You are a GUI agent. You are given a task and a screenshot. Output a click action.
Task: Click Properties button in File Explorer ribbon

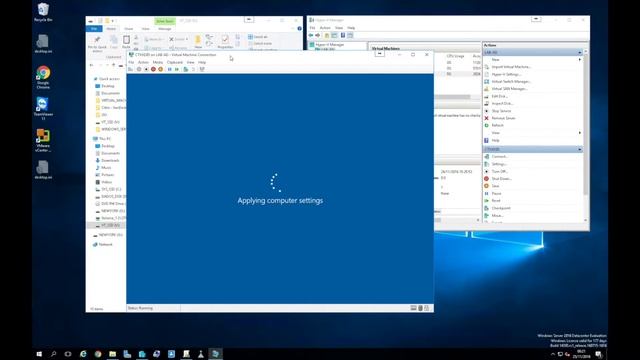click(x=225, y=42)
